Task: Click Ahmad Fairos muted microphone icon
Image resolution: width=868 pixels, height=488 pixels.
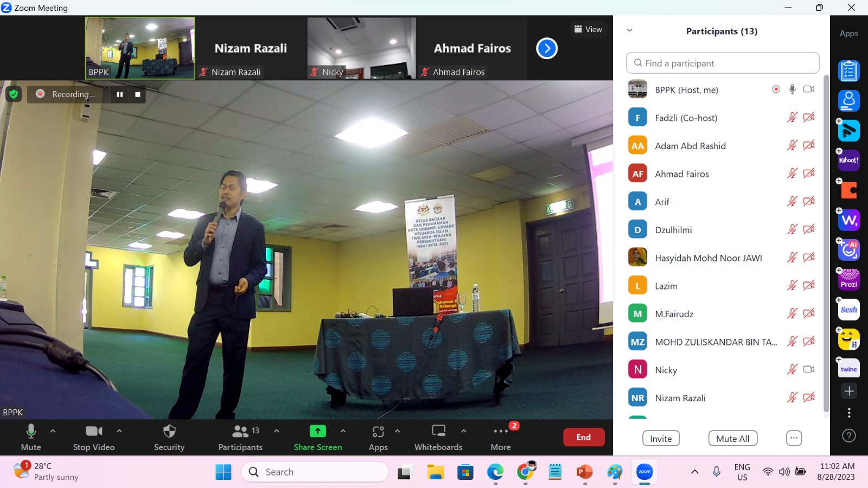Action: [x=793, y=174]
